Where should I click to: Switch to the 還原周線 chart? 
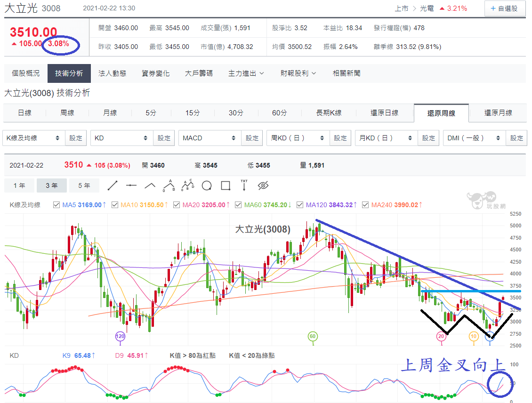[442, 113]
